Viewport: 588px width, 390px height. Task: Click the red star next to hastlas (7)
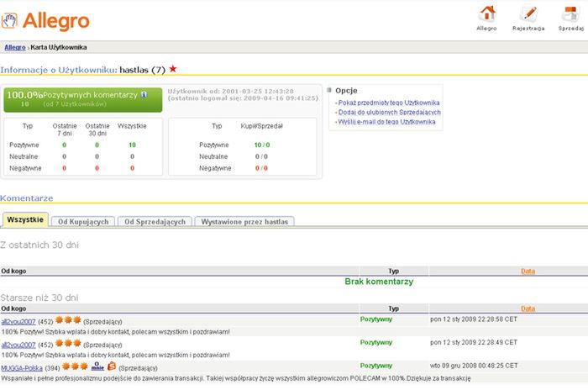[172, 69]
